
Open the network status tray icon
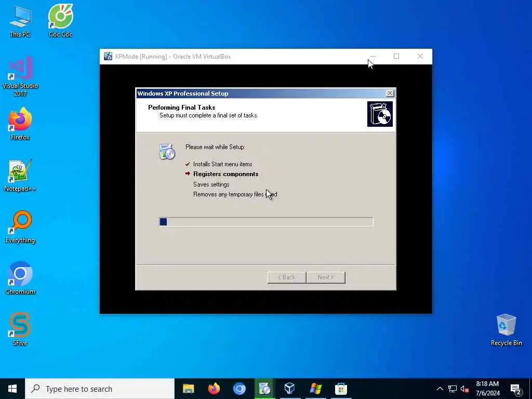click(453, 389)
